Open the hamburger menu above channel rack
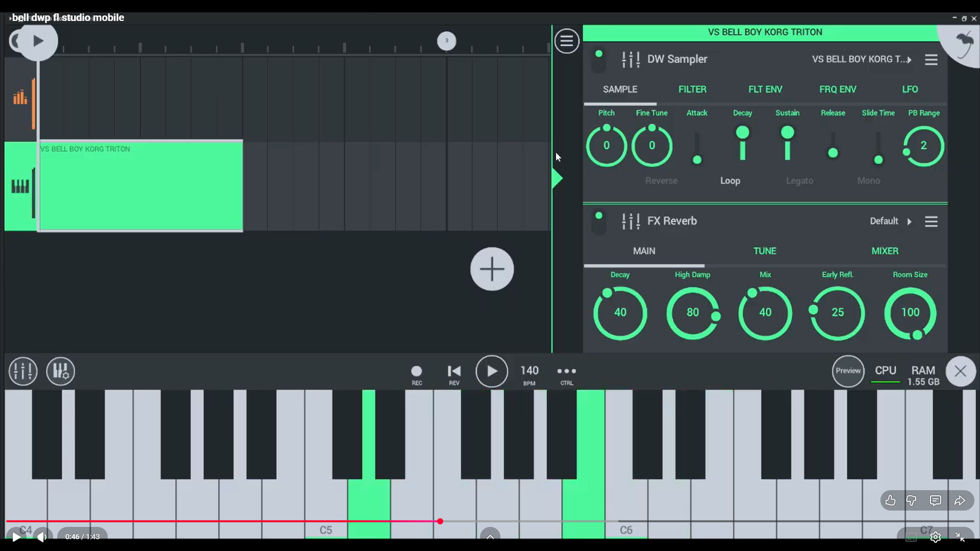This screenshot has height=551, width=980. coord(567,41)
